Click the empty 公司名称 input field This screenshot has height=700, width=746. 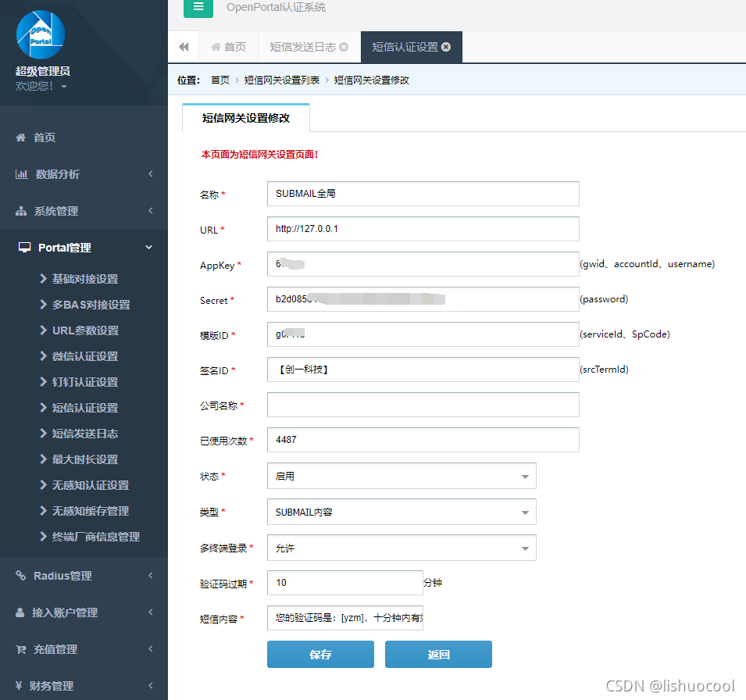click(x=423, y=405)
